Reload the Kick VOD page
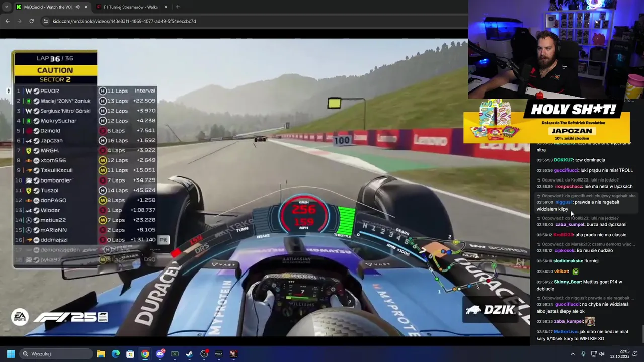 pos(31,21)
